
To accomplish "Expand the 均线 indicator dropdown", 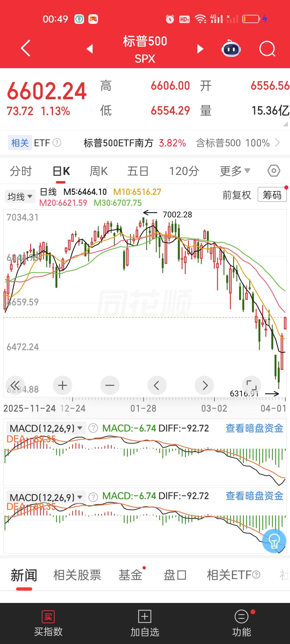I will (x=20, y=197).
